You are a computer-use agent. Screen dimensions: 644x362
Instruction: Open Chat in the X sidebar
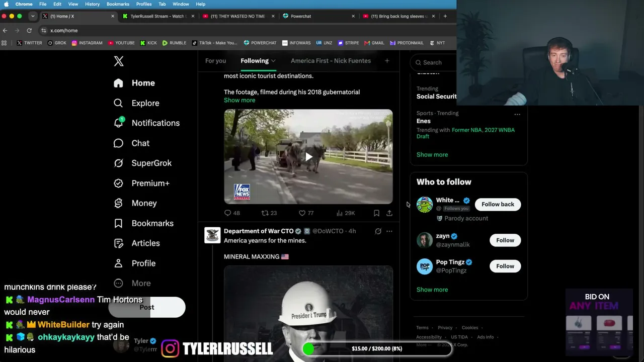(131, 143)
